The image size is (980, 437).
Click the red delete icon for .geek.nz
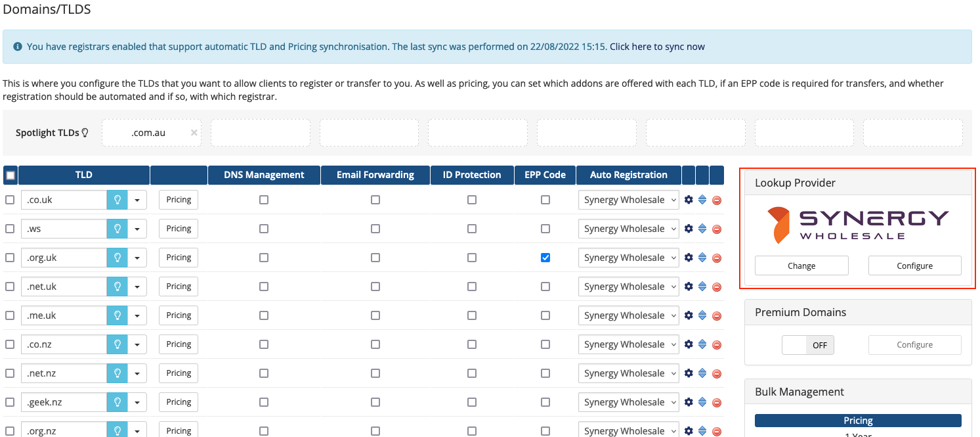coord(717,403)
